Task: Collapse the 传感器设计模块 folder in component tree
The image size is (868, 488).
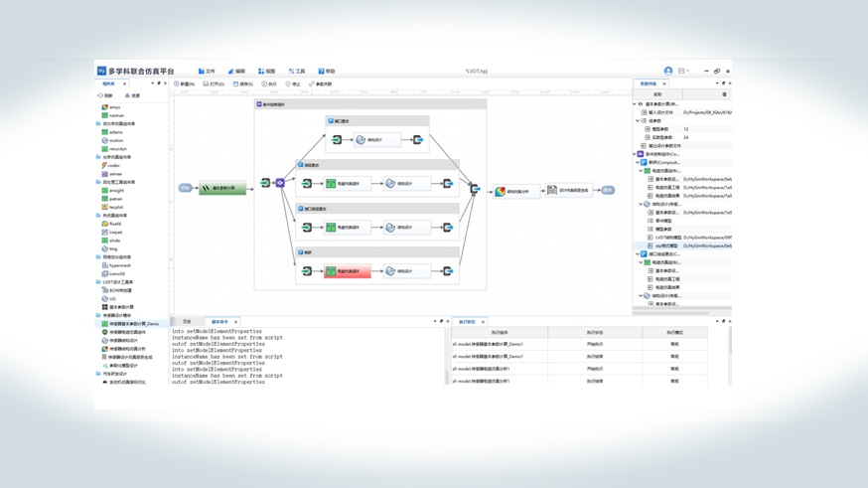Action: (x=98, y=316)
